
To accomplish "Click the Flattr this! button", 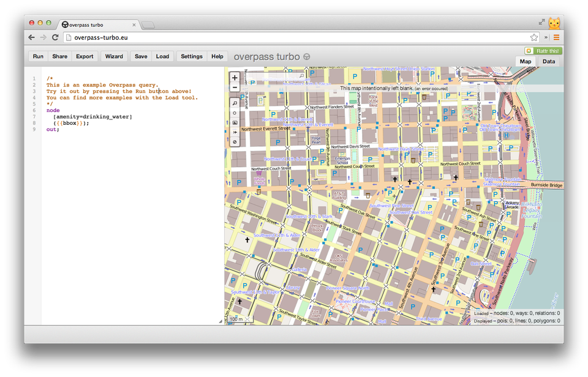I will (543, 51).
